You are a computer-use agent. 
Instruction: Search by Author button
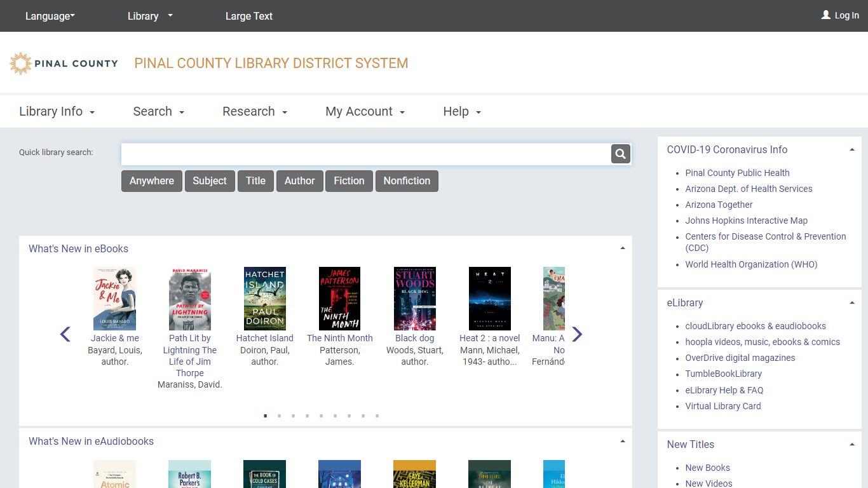[x=300, y=181]
